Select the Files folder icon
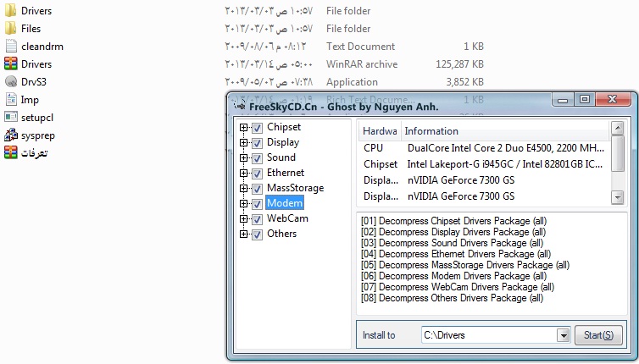Screen dimensions: 639x364 click(x=11, y=29)
